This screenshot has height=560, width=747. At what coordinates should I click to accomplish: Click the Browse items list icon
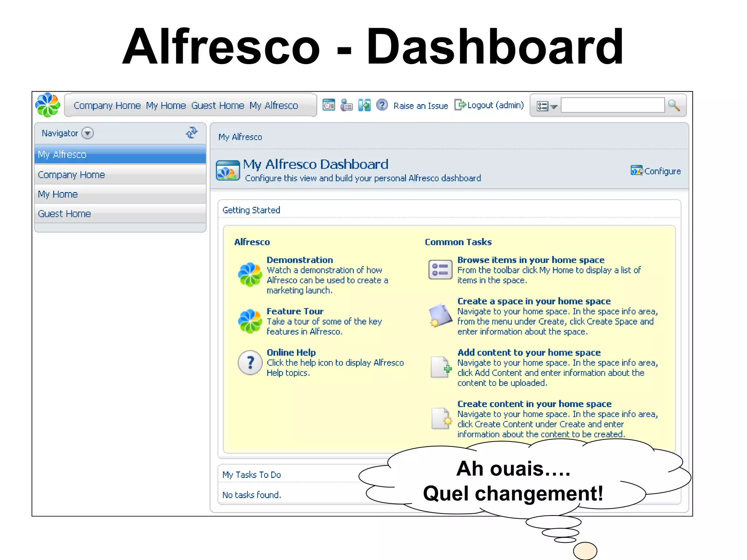pyautogui.click(x=440, y=269)
